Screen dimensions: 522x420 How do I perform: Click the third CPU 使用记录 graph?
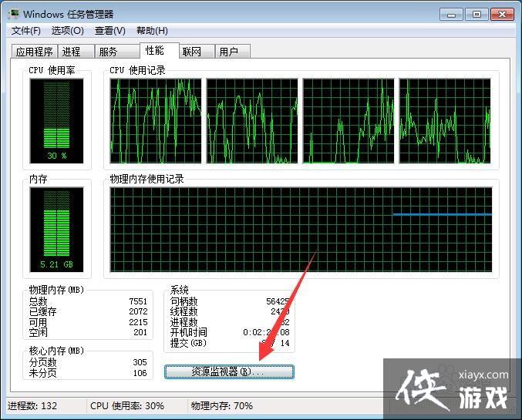349,121
